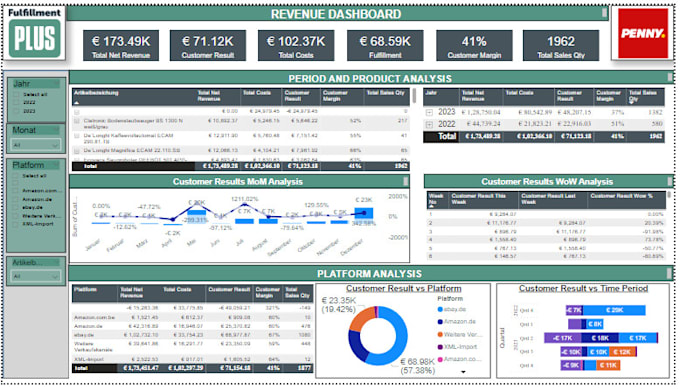680x390 pixels.
Task: Click the € 23.35K (19.42%) donut label
Action: [x=339, y=305]
